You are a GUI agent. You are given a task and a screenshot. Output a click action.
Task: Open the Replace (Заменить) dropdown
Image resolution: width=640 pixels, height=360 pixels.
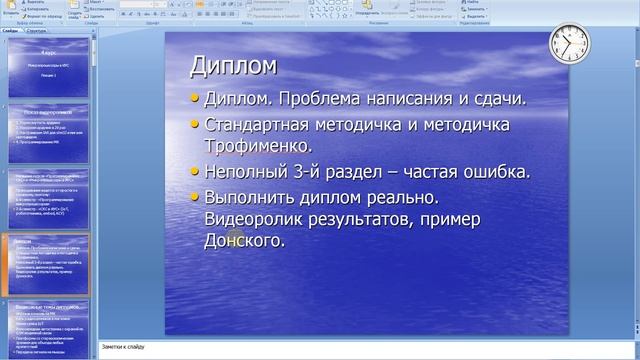tap(474, 9)
